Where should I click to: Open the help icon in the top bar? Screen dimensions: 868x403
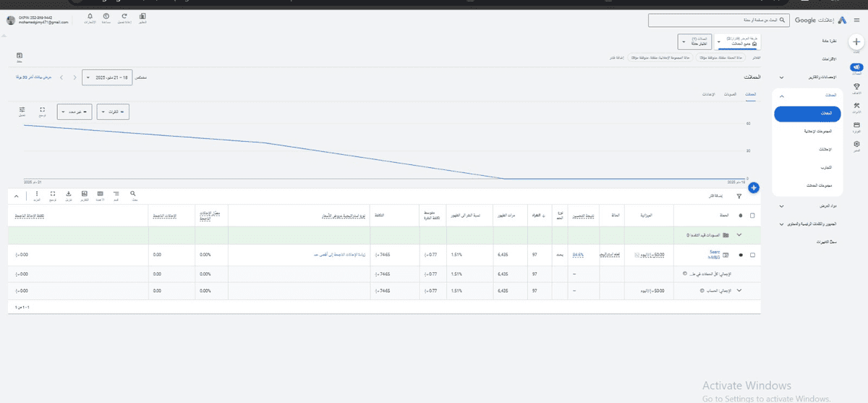coord(106,17)
